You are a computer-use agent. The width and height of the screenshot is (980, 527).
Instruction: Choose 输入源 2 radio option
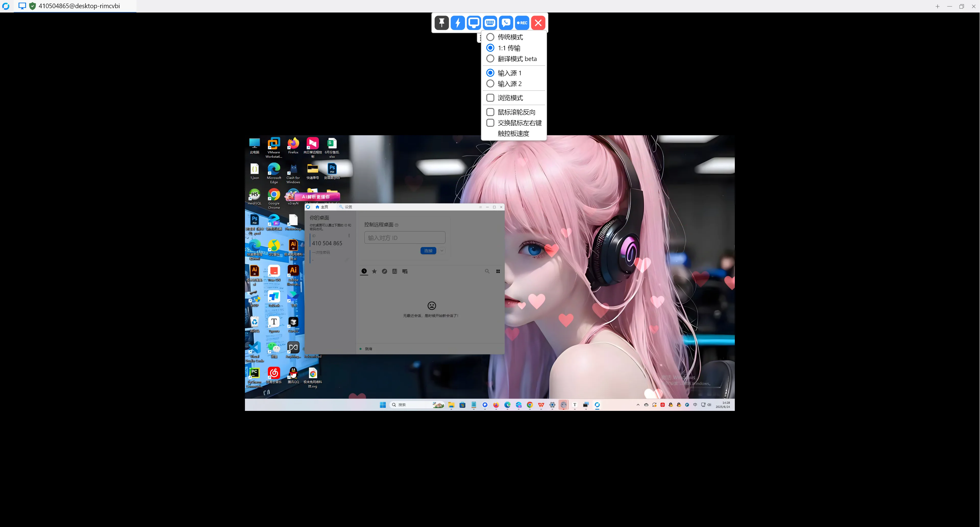point(504,84)
